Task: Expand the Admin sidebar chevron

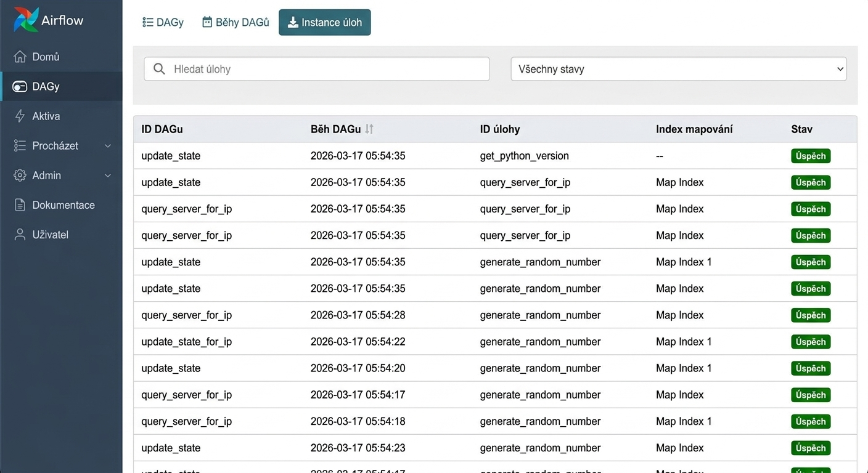Action: tap(108, 176)
